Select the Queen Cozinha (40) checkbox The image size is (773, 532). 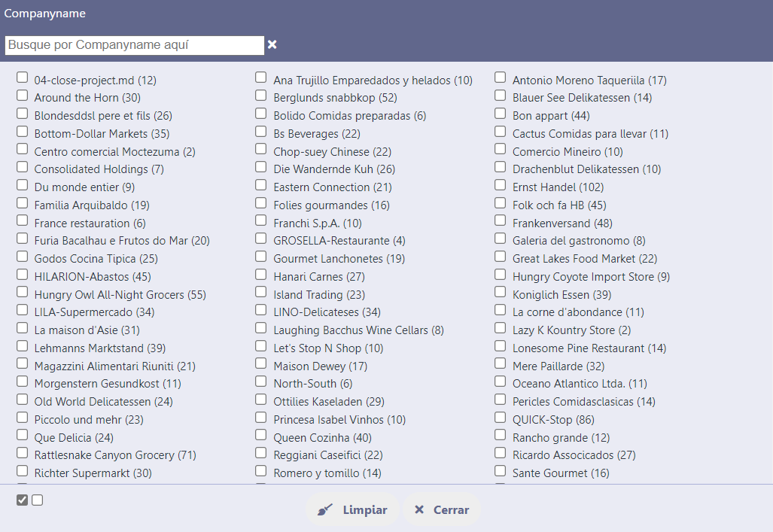coord(261,436)
